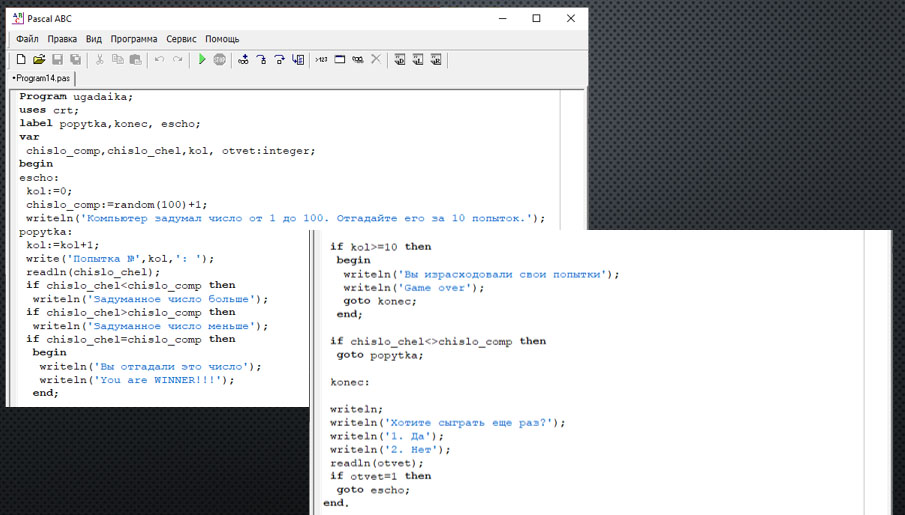Image resolution: width=905 pixels, height=515 pixels.
Task: Click the Paste icon in toolbar
Action: click(x=135, y=60)
